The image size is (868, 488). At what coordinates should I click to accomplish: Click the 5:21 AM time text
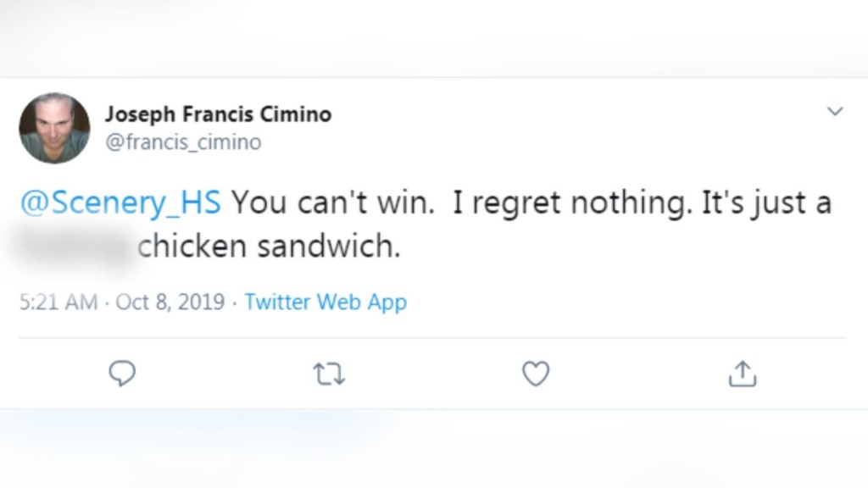[58, 302]
